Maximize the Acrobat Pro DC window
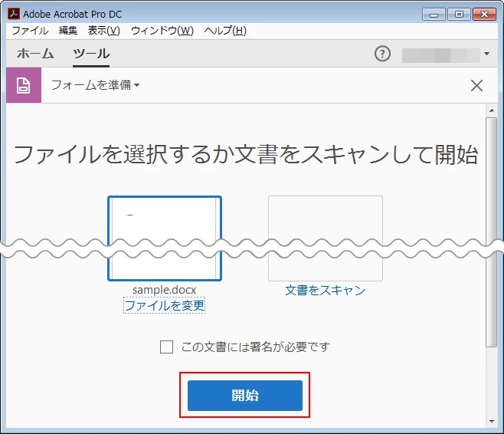 point(459,15)
